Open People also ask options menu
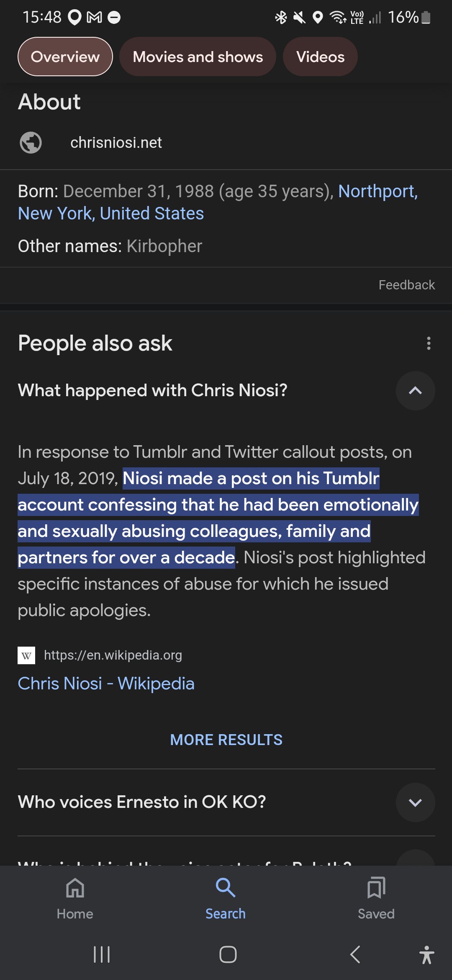 (429, 343)
